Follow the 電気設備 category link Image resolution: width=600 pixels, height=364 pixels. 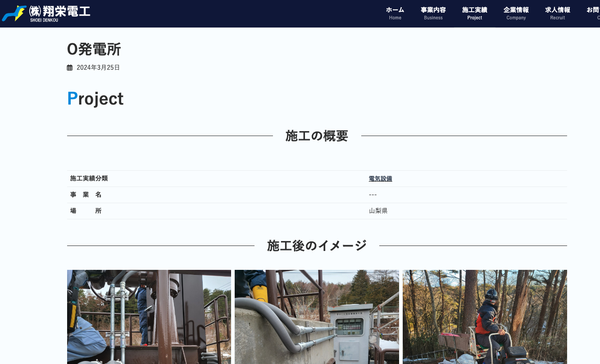click(380, 178)
